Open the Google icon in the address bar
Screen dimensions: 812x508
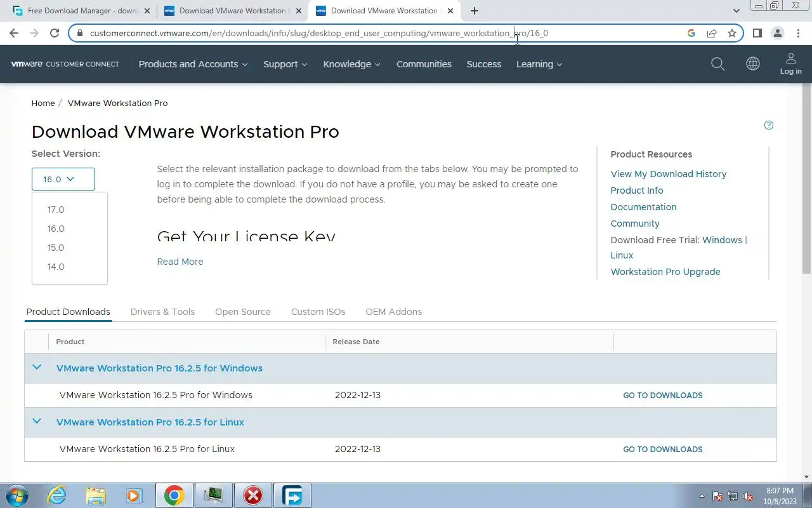tap(691, 33)
